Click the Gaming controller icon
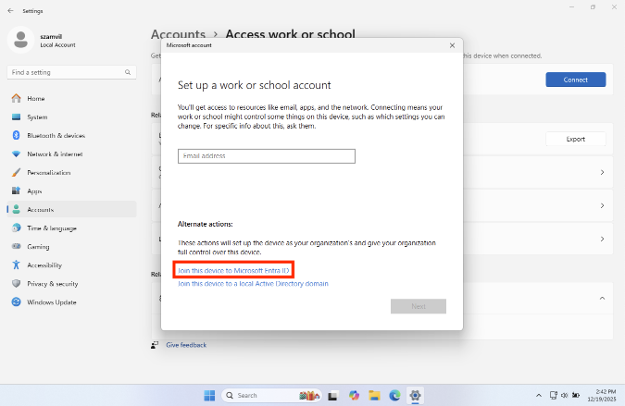625x406 pixels. coord(16,247)
